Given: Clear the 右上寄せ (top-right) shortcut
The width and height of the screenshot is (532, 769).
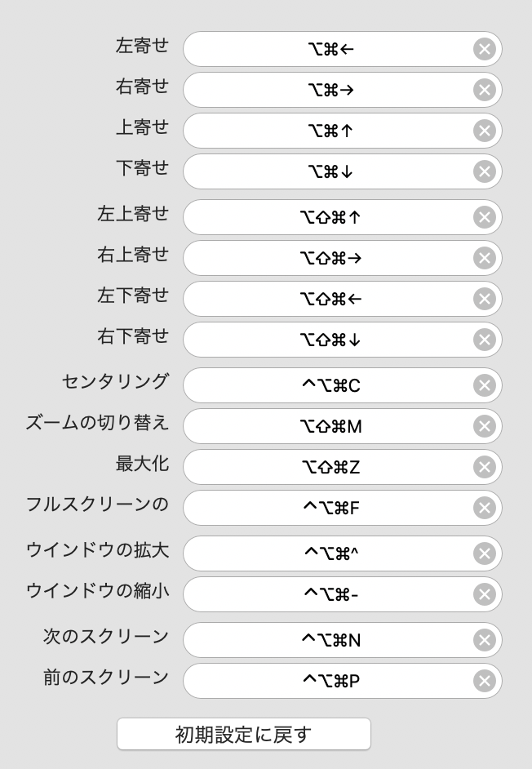Looking at the screenshot, I should 485,258.
